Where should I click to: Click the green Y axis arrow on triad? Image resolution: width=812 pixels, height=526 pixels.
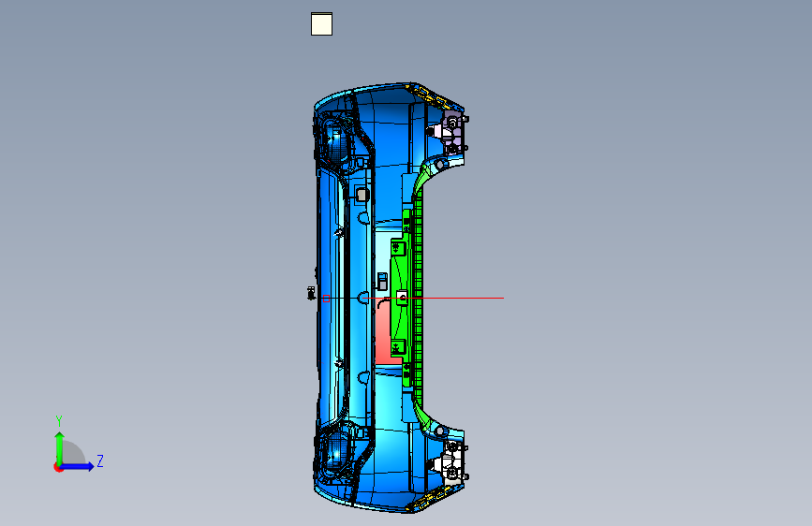click(x=59, y=448)
